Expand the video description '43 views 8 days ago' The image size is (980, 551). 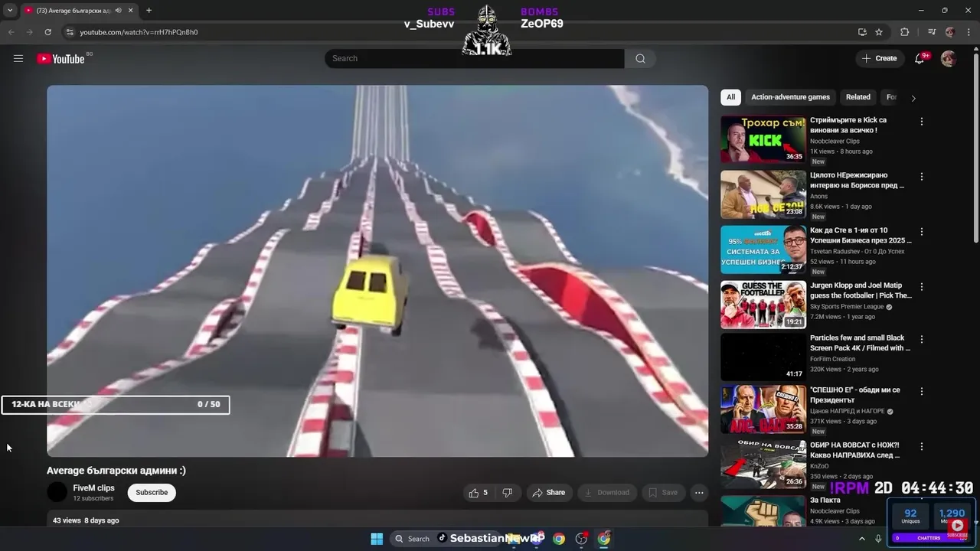pos(377,520)
